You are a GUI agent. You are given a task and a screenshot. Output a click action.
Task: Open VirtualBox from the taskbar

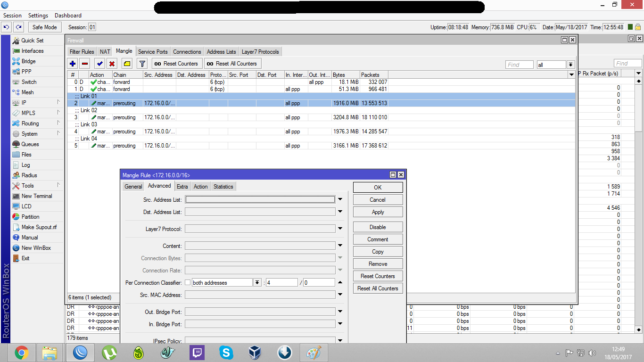point(255,353)
